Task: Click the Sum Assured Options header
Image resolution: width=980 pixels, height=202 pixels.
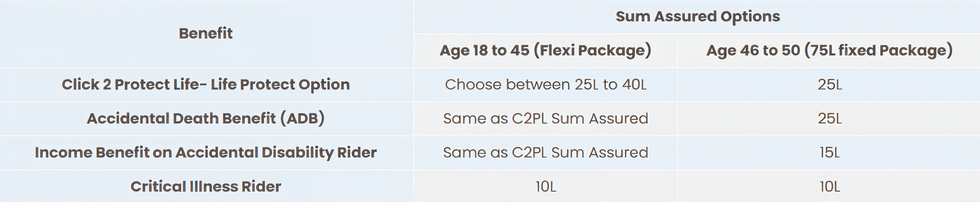Action: click(698, 16)
